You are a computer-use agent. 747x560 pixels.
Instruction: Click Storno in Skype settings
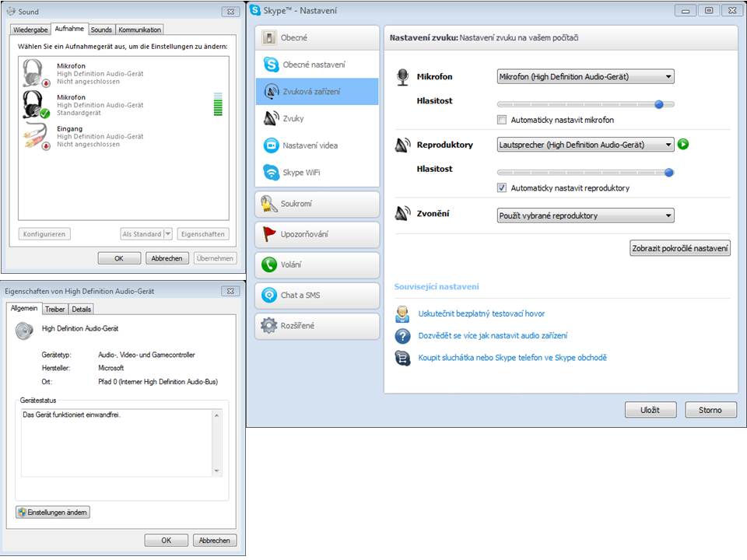coord(710,410)
